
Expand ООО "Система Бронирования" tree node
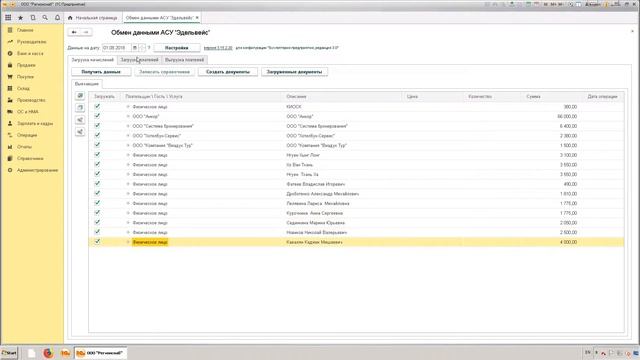[x=128, y=126]
